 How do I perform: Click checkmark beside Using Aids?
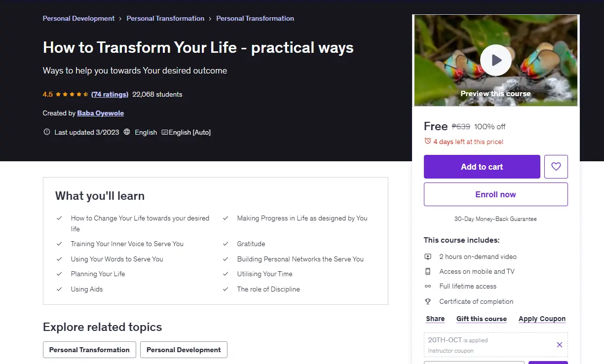[59, 289]
